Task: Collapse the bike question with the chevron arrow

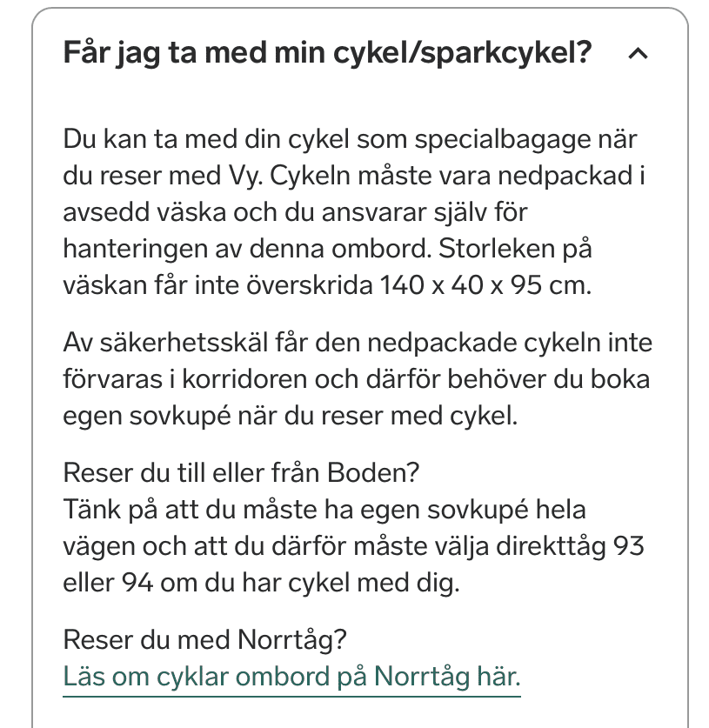Action: coord(638,54)
